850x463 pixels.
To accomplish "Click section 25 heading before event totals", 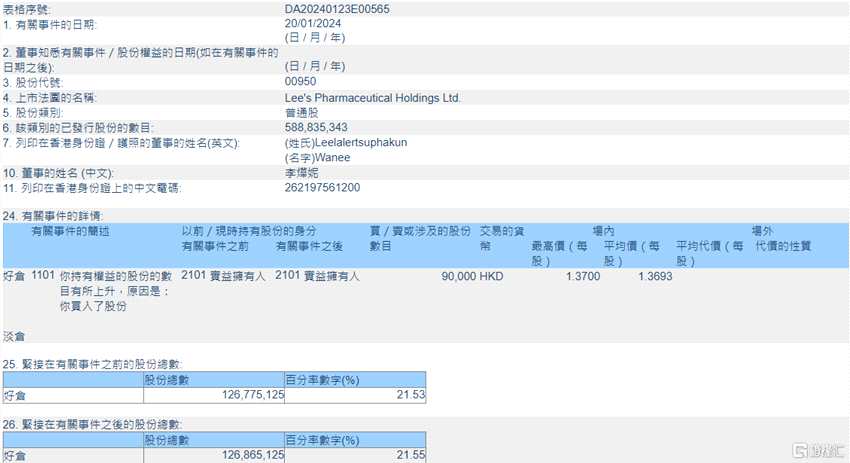I will click(92, 364).
